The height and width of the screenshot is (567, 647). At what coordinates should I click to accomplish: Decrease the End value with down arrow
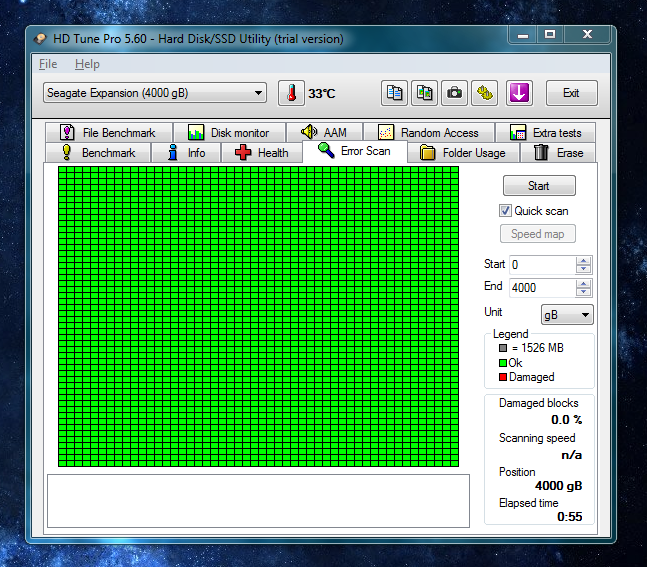[583, 292]
